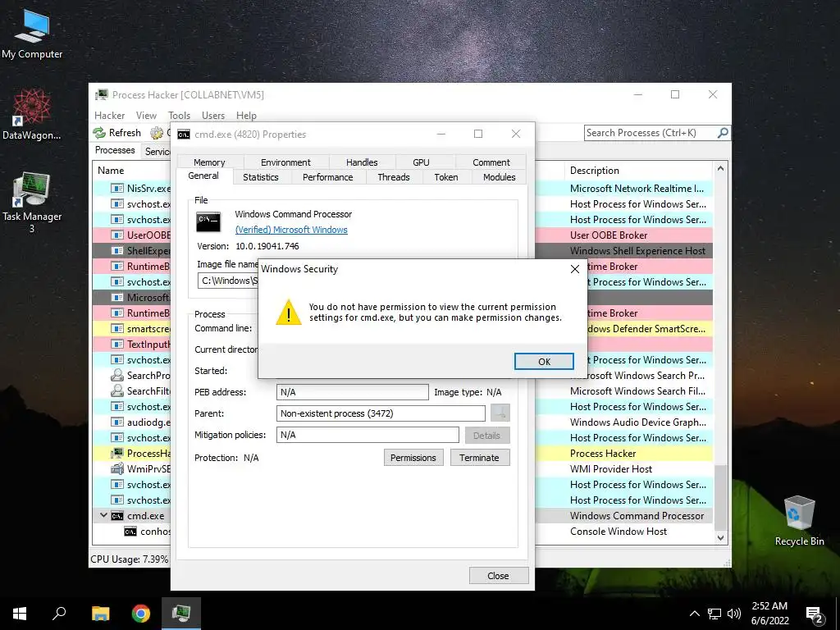Collapse the cmd.exe process tree node
The image size is (840, 630).
tap(103, 515)
